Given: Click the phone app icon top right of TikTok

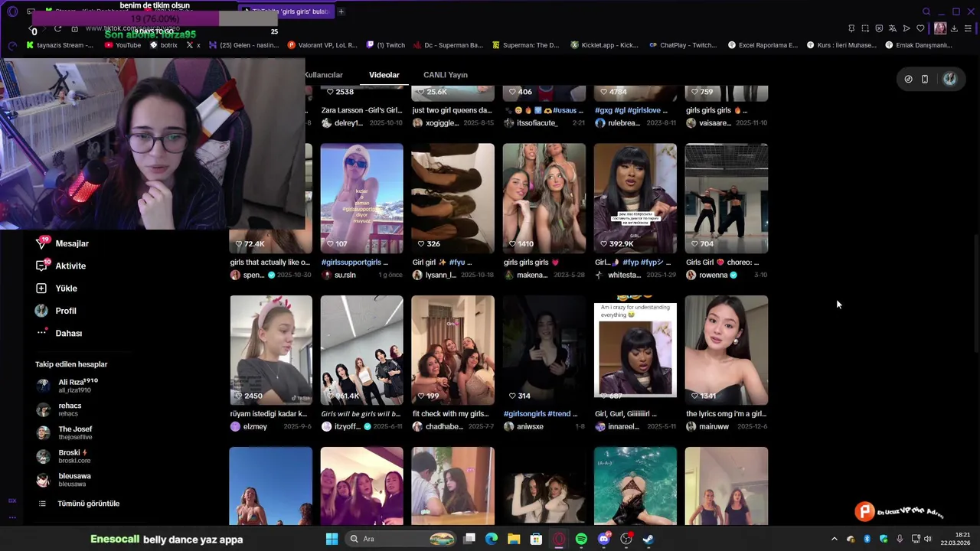Looking at the screenshot, I should (x=925, y=79).
